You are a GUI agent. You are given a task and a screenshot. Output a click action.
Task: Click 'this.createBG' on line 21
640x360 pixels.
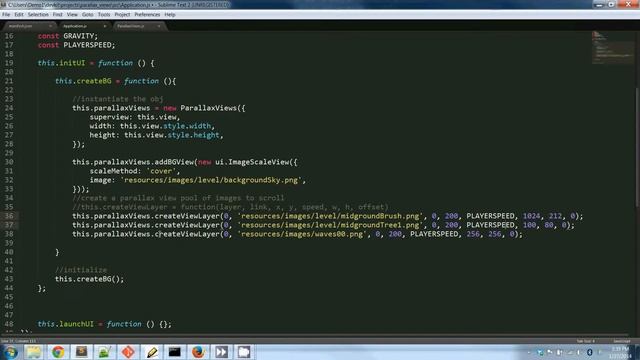[83, 81]
